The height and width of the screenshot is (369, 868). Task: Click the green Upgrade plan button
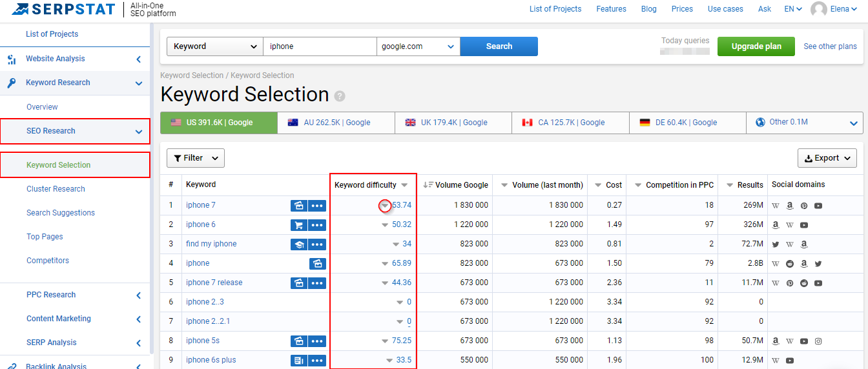tap(756, 46)
